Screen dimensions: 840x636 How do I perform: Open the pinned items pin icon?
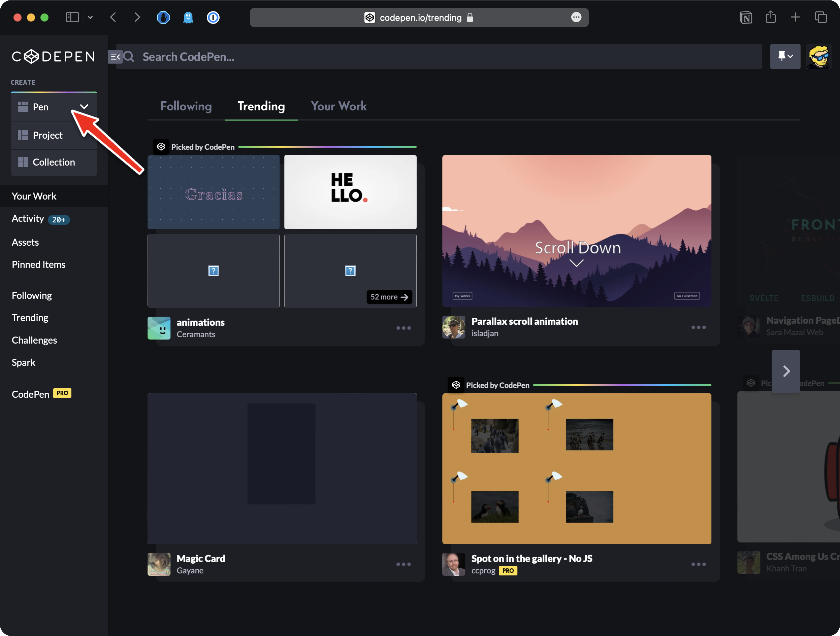coord(784,57)
